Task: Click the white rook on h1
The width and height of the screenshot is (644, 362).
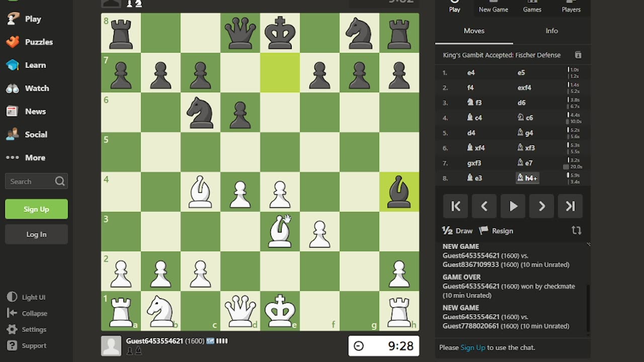Action: click(x=399, y=311)
